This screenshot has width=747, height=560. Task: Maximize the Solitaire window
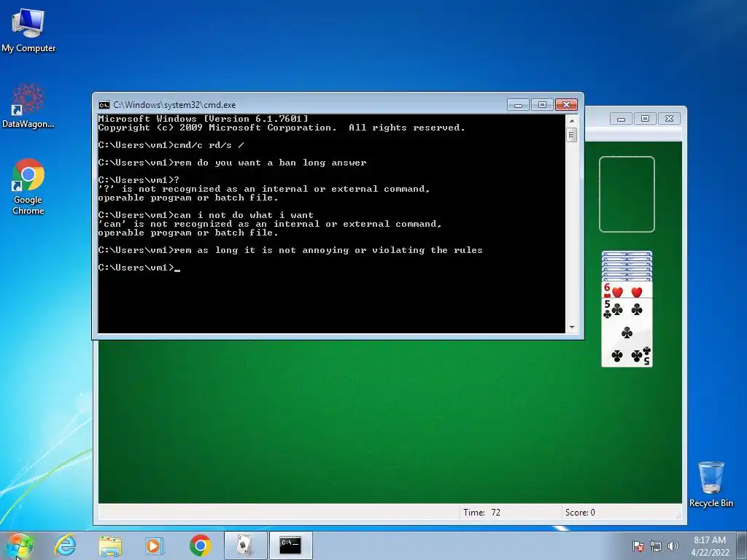click(645, 119)
